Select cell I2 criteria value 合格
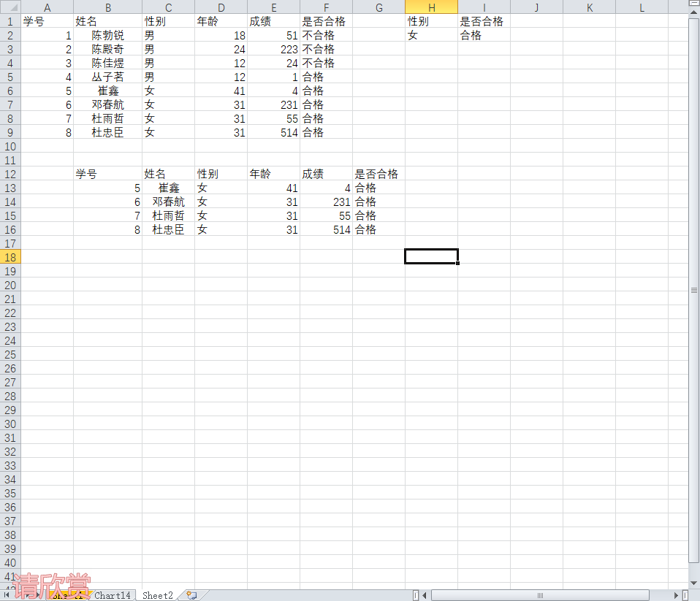This screenshot has height=601, width=700. 484,35
